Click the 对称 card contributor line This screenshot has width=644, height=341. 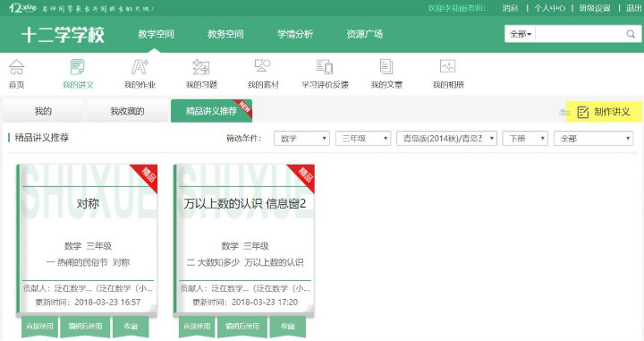click(x=88, y=288)
